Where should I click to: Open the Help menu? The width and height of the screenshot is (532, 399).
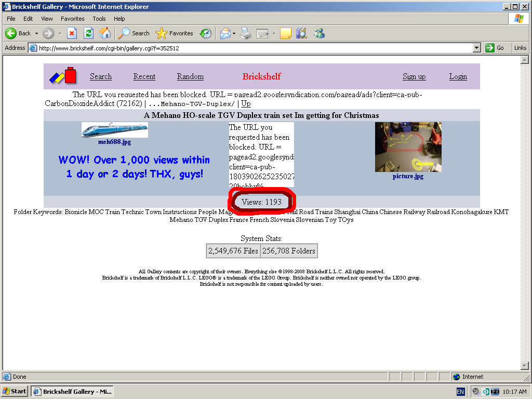pos(119,19)
